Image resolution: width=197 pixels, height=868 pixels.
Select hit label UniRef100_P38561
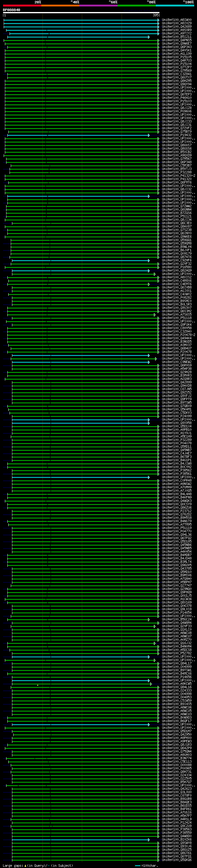(x=177, y=474)
